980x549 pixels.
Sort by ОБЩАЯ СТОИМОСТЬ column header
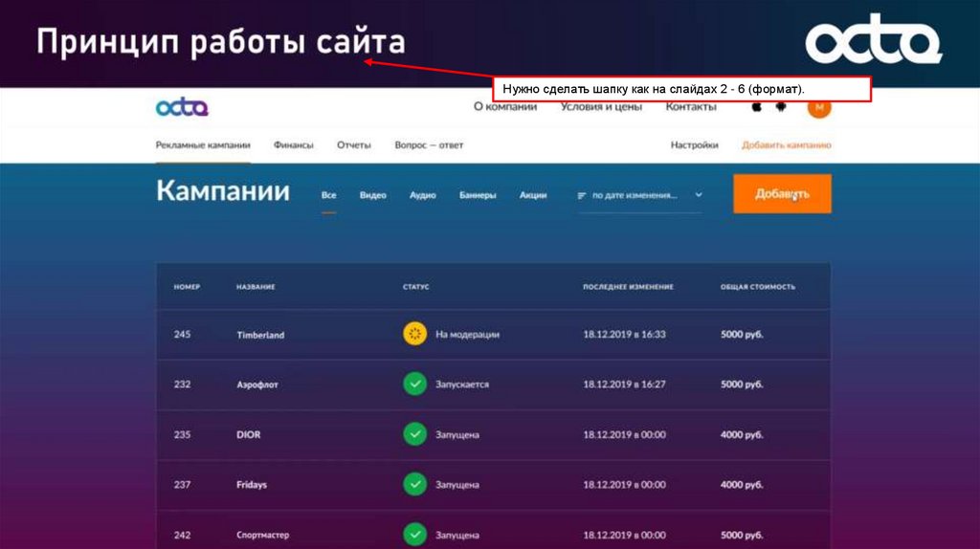758,287
